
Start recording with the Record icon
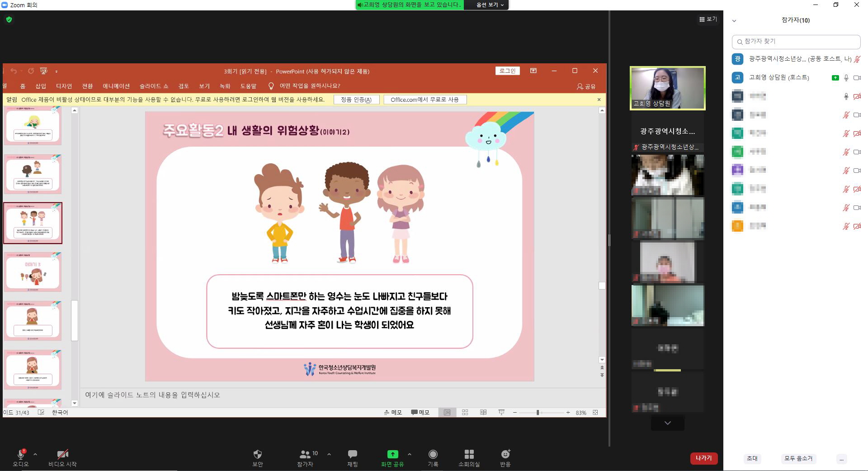(x=433, y=454)
